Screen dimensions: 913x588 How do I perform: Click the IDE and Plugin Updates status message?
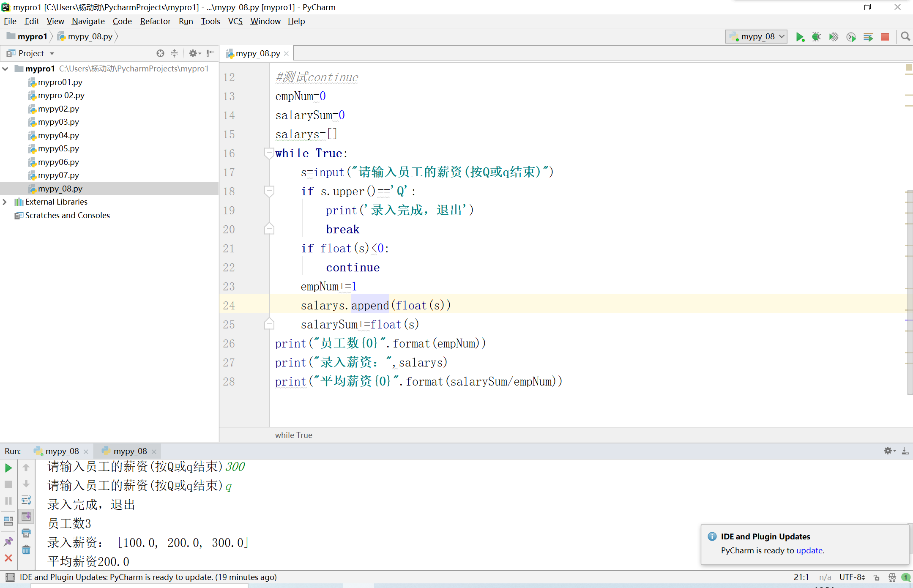[x=148, y=577]
